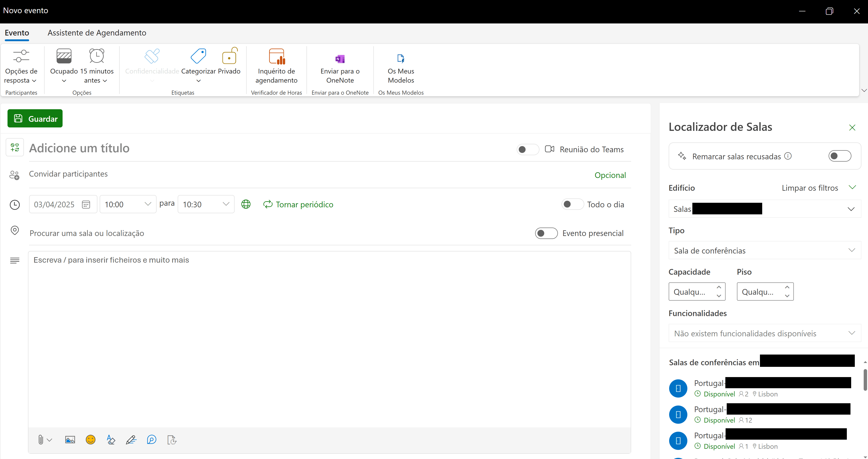Click the Enviar para o OneNote icon
This screenshot has width=868, height=459.
click(x=340, y=59)
